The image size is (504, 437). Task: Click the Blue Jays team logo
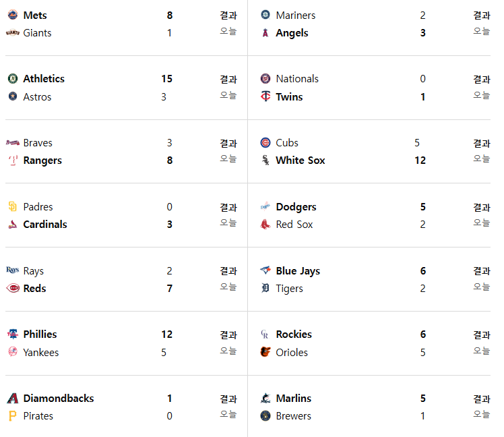(265, 270)
